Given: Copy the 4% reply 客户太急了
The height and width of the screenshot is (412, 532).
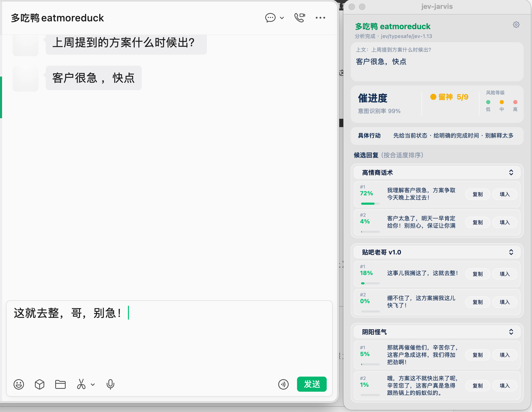Looking at the screenshot, I should point(478,222).
